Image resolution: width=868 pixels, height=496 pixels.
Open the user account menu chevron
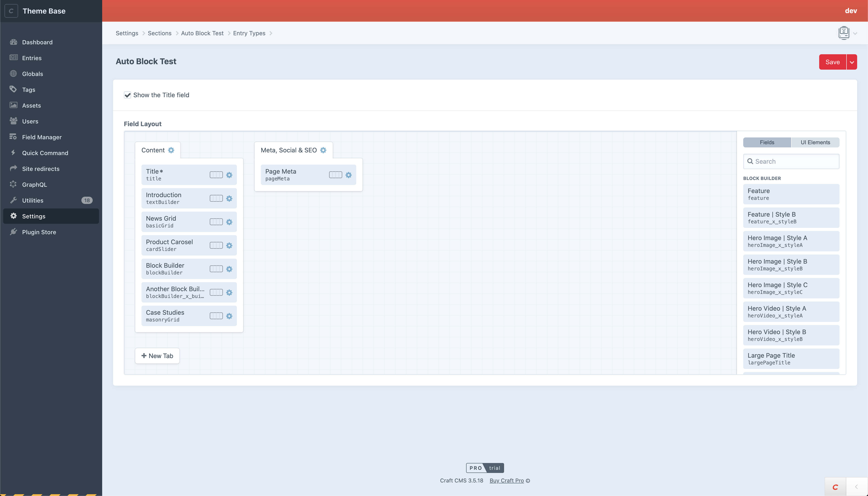[x=855, y=33]
